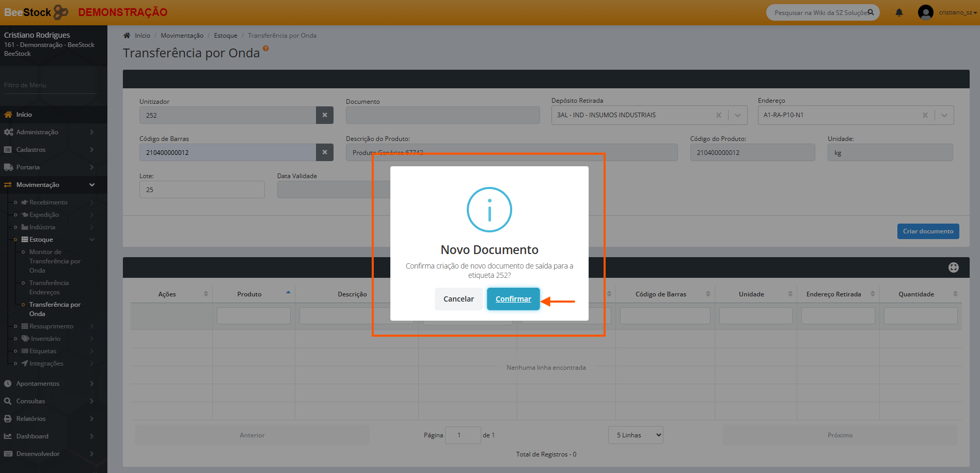Clear the Código de Barras field
The width and height of the screenshot is (980, 473).
coord(325,152)
